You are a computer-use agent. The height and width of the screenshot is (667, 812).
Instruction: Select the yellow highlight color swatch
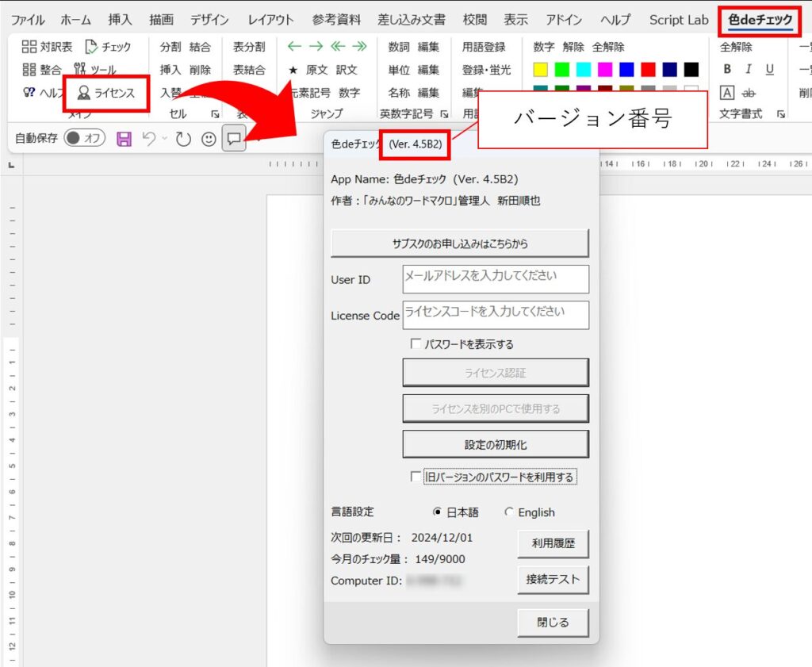(541, 70)
